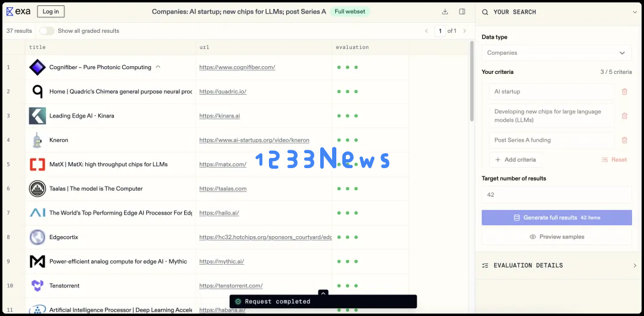The image size is (644, 316).
Task: Expand the notification bar chevron
Action: 323,293
